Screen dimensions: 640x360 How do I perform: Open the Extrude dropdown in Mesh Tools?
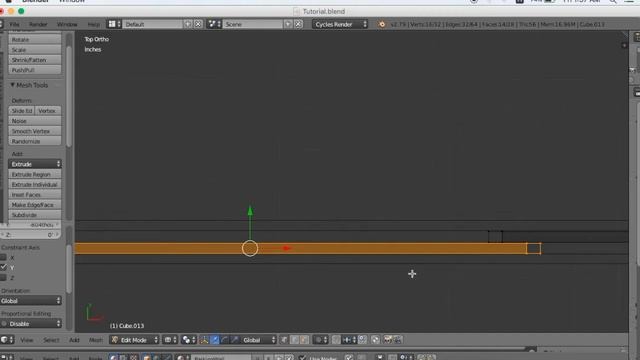tap(35, 164)
